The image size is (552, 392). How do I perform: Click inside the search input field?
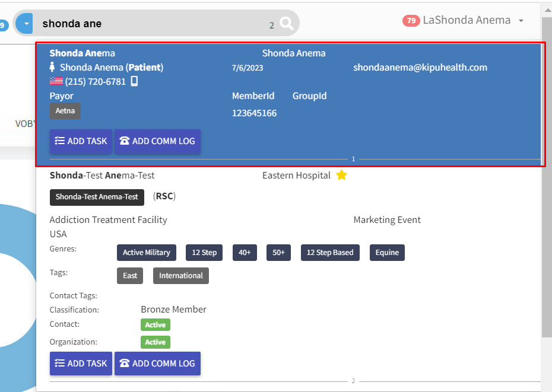pyautogui.click(x=148, y=23)
